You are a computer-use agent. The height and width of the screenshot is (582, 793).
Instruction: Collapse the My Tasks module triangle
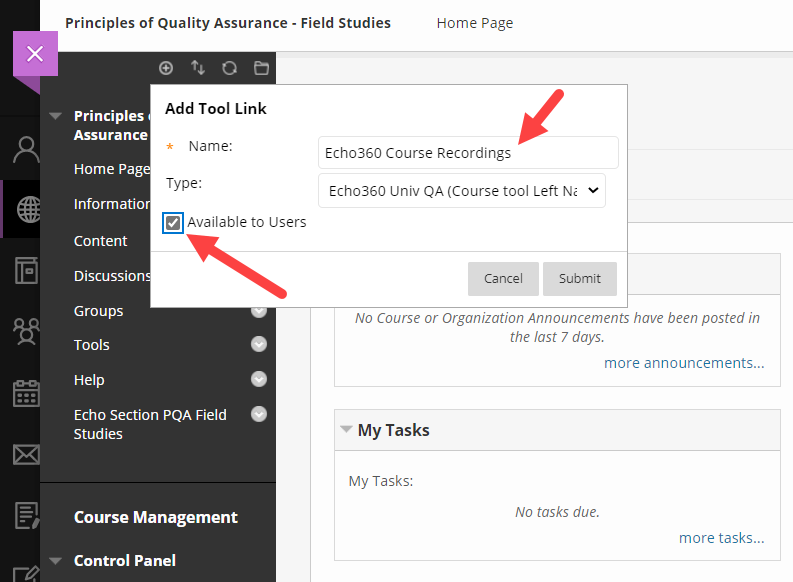click(346, 429)
